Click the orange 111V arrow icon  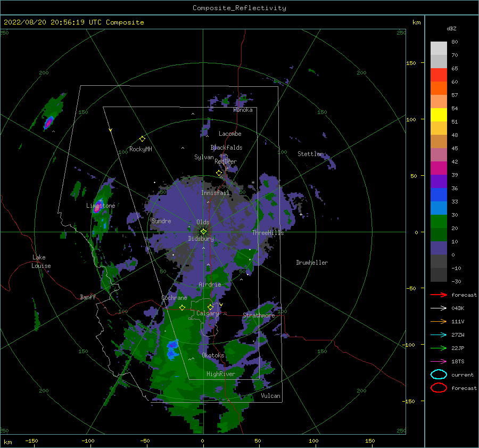(439, 321)
